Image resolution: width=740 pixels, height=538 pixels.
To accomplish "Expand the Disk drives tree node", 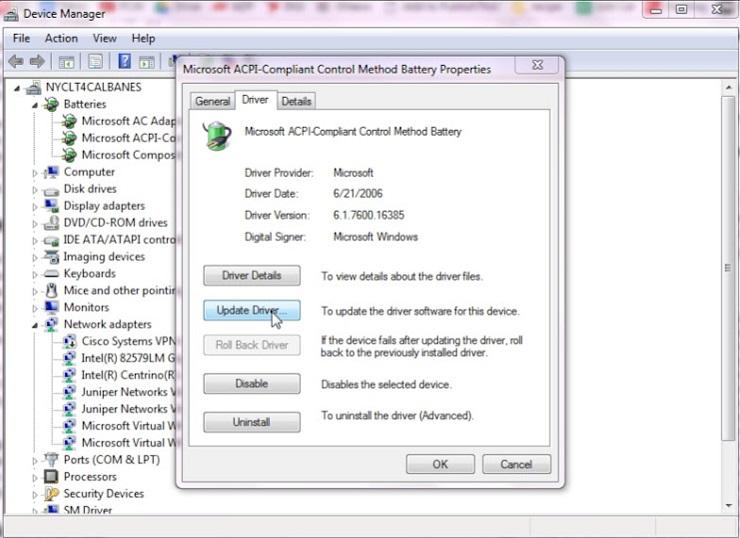I will coord(34,190).
